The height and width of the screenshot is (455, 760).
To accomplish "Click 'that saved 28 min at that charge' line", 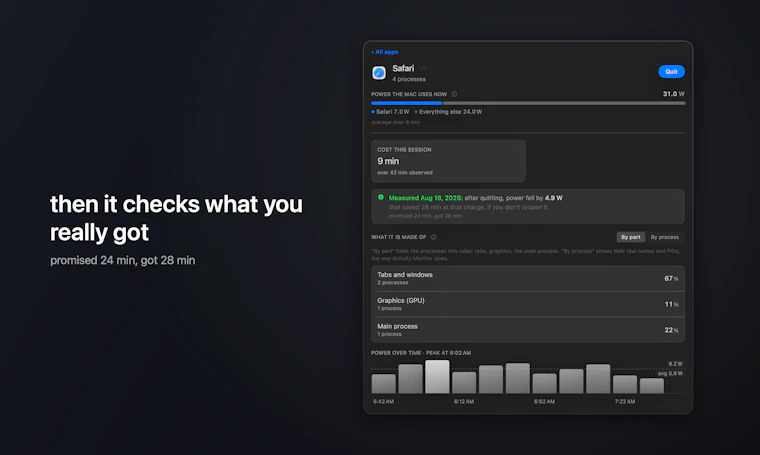I will coord(468,207).
